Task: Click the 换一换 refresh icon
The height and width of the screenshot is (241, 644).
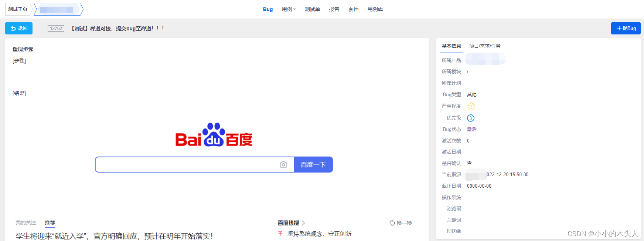Action: [x=392, y=223]
